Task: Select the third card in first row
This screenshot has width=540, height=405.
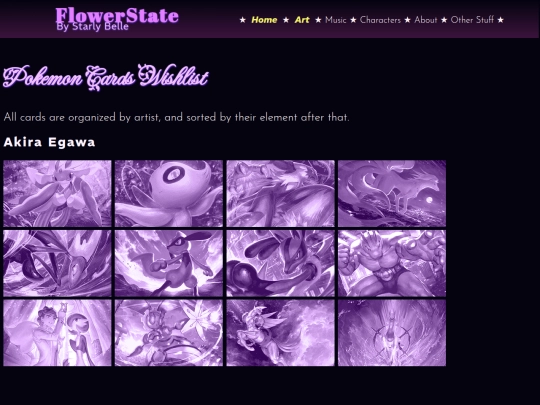Action: [x=280, y=193]
